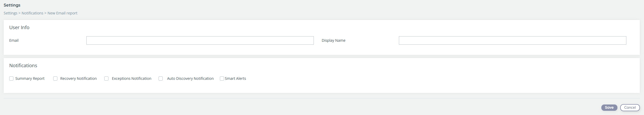
Task: Go to Settings in the breadcrumb
Action: tap(11, 13)
